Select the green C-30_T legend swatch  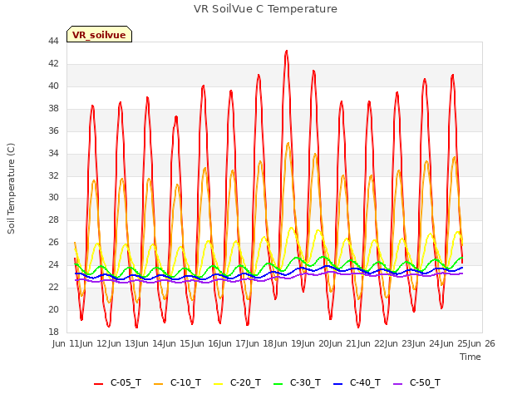click(278, 383)
